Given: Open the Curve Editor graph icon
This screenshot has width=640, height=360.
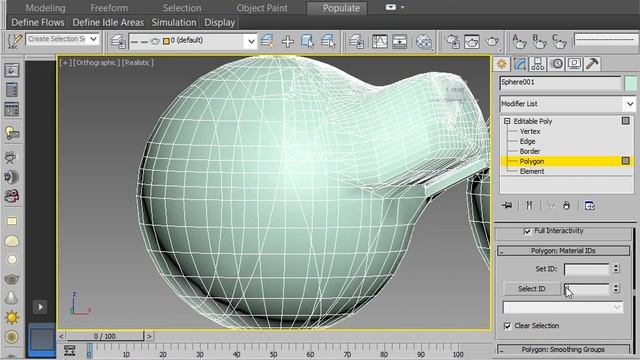Looking at the screenshot, I should pos(380,41).
